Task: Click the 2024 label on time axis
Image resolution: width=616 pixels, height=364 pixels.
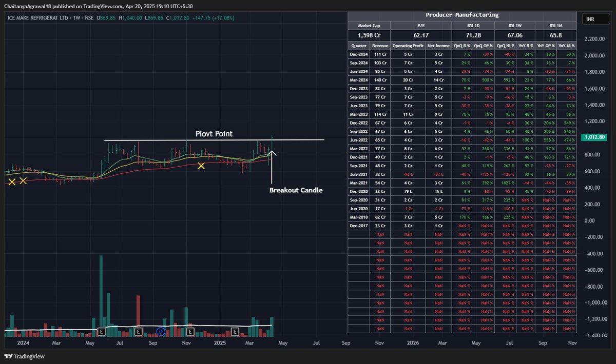Action: tap(23, 342)
